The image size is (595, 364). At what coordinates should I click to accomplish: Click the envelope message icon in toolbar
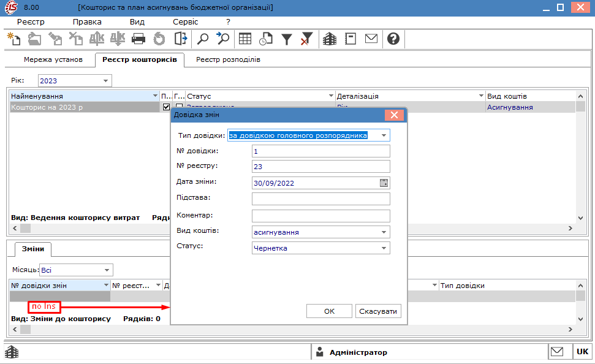(x=371, y=39)
